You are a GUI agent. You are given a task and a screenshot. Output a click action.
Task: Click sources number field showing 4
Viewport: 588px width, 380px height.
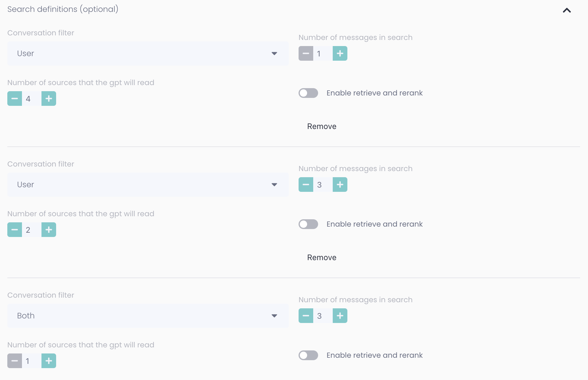pos(32,99)
